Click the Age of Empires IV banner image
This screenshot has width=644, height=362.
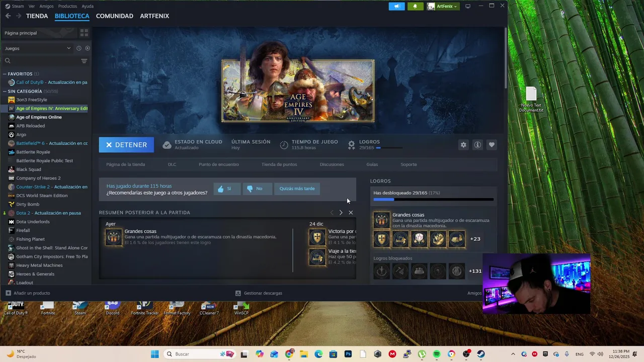coord(298,91)
